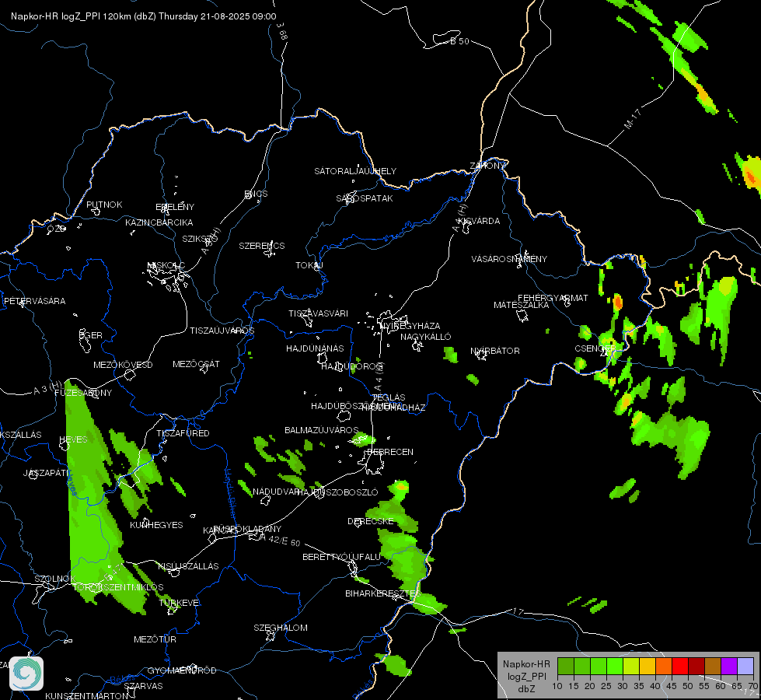Select the 55 dBZ brown swatch
The height and width of the screenshot is (700, 761).
click(713, 667)
